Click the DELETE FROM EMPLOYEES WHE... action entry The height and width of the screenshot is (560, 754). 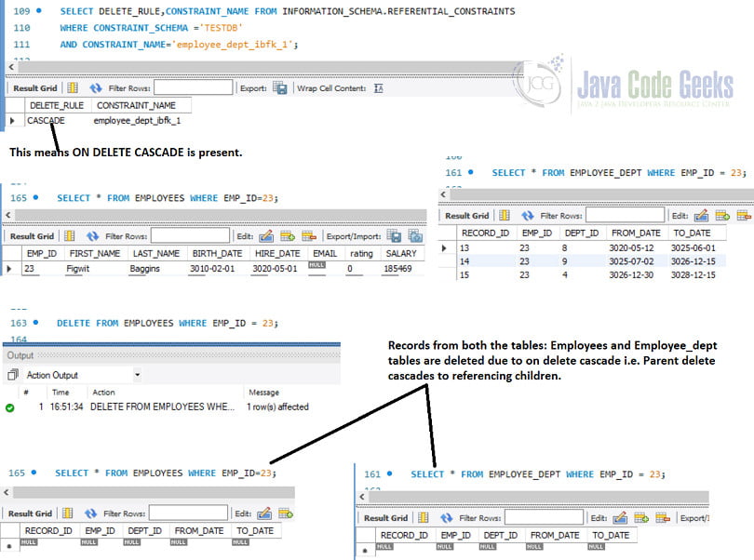point(162,407)
